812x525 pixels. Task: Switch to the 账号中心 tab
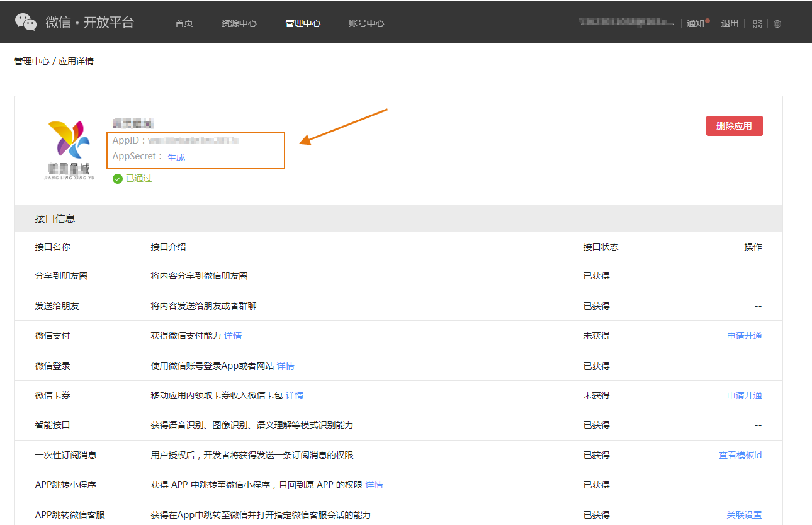(366, 23)
